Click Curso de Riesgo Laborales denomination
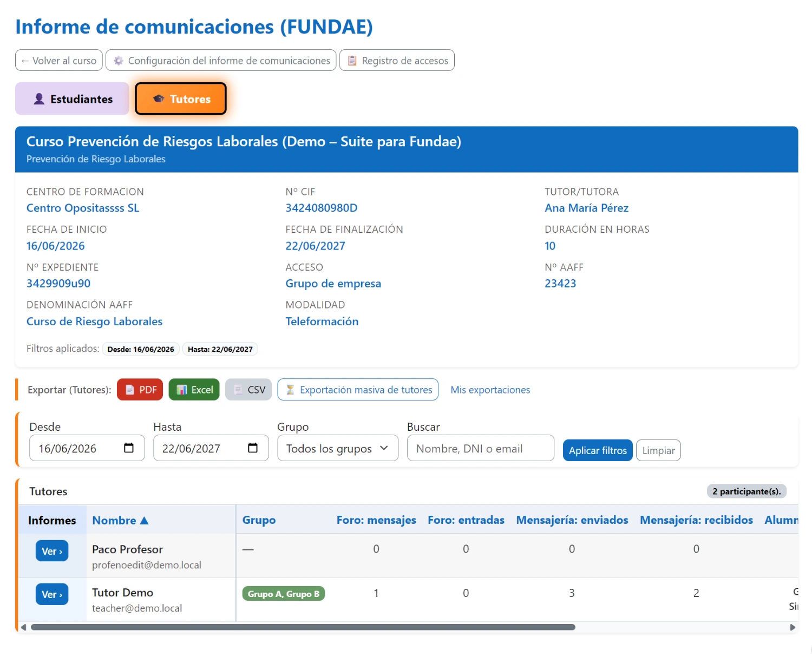The width and height of the screenshot is (812, 663). (95, 321)
